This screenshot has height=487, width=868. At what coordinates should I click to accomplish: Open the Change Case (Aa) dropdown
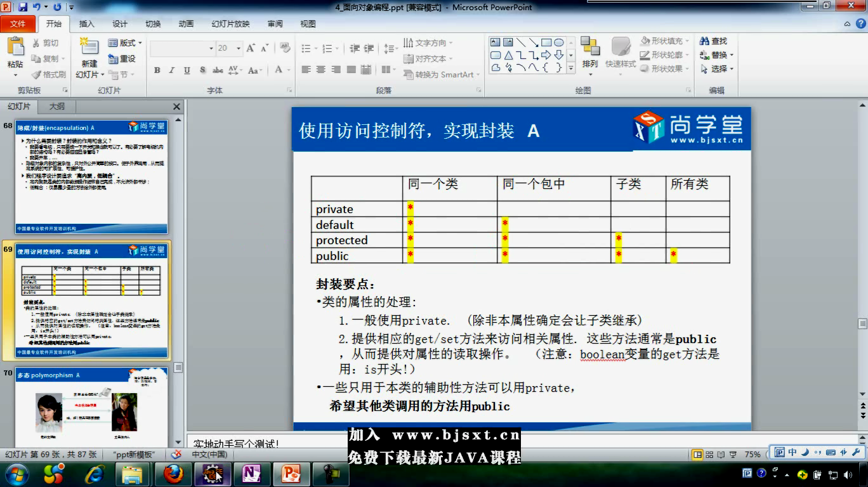(255, 70)
